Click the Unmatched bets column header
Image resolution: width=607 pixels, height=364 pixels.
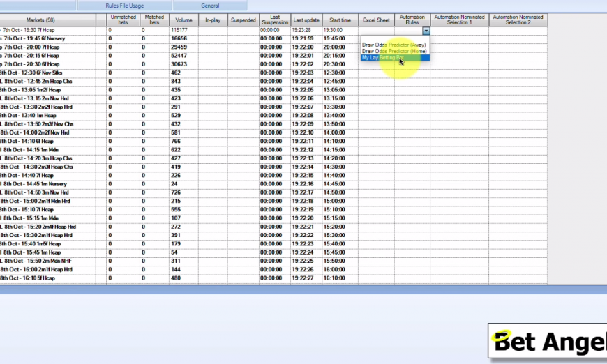(x=123, y=20)
